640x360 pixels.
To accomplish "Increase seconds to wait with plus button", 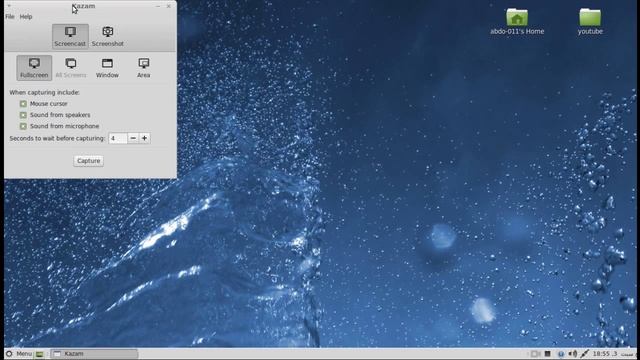I will [144, 138].
